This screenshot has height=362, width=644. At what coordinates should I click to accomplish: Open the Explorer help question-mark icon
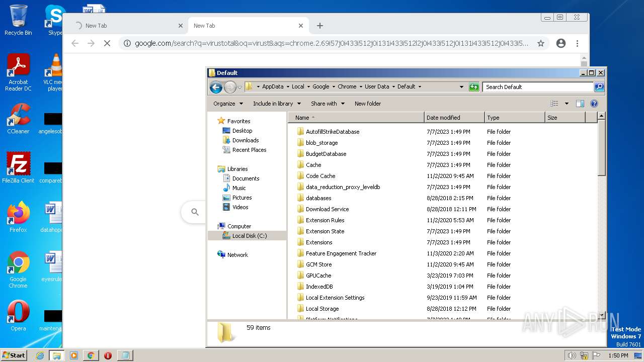[594, 104]
